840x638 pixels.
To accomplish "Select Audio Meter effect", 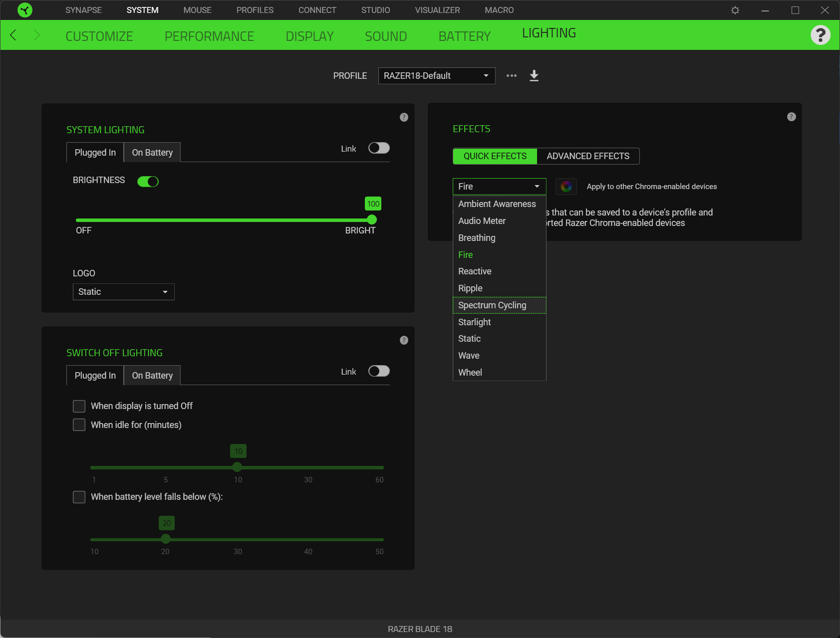I will point(500,221).
